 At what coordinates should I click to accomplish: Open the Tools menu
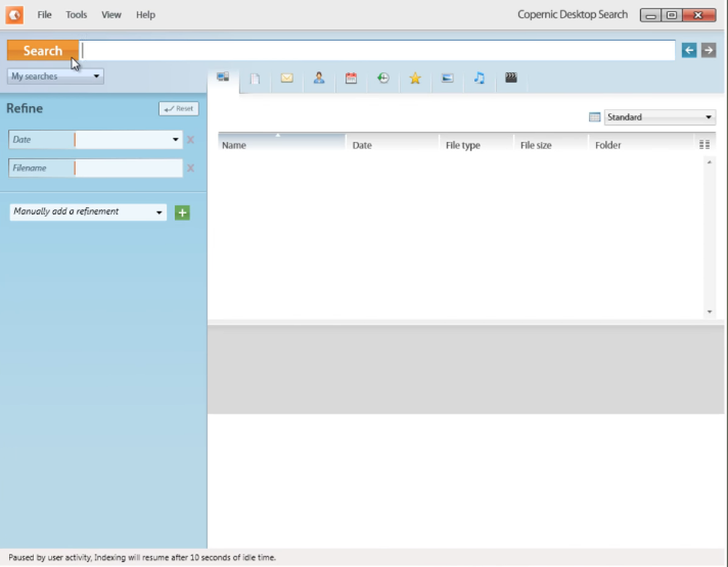[76, 15]
